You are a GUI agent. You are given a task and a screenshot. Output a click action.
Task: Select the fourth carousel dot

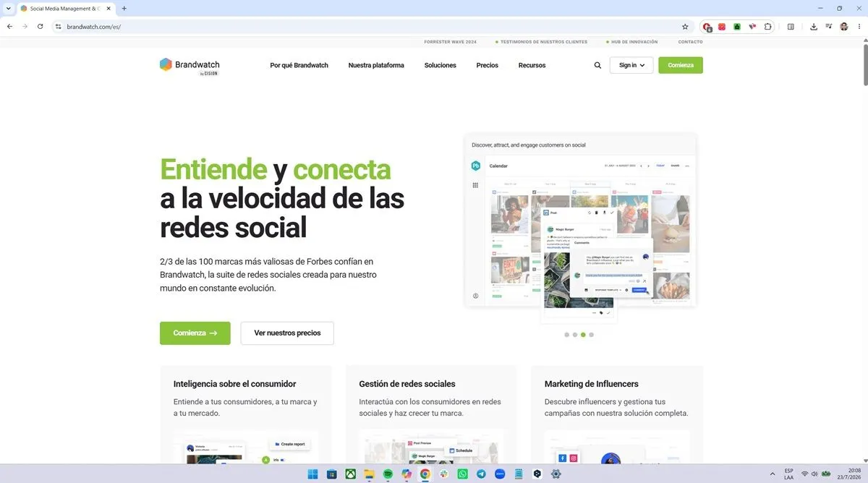pos(591,335)
